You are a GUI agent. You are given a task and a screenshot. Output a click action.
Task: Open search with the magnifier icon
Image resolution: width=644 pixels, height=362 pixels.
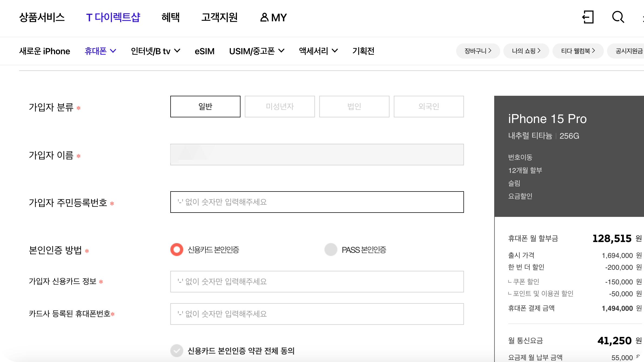[x=618, y=17]
